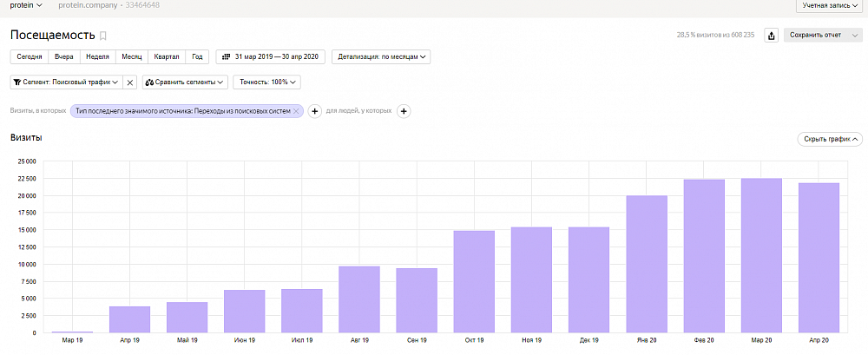Open the date range picker
868x355 pixels.
coord(271,56)
